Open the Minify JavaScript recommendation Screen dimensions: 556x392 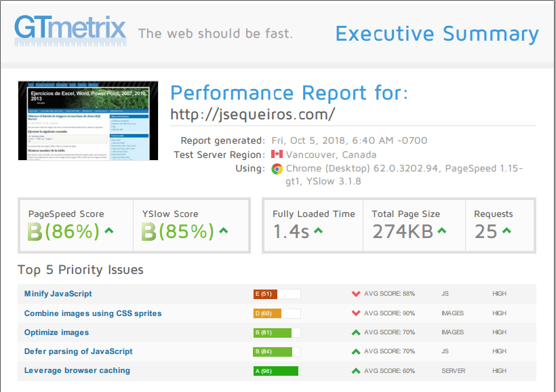click(x=58, y=294)
